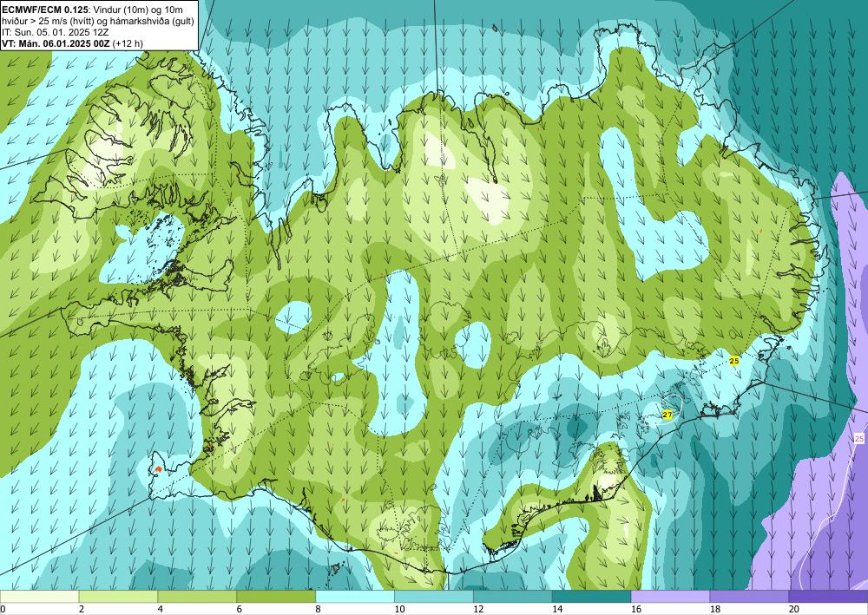Click the legend scale label '16'

[x=636, y=609]
